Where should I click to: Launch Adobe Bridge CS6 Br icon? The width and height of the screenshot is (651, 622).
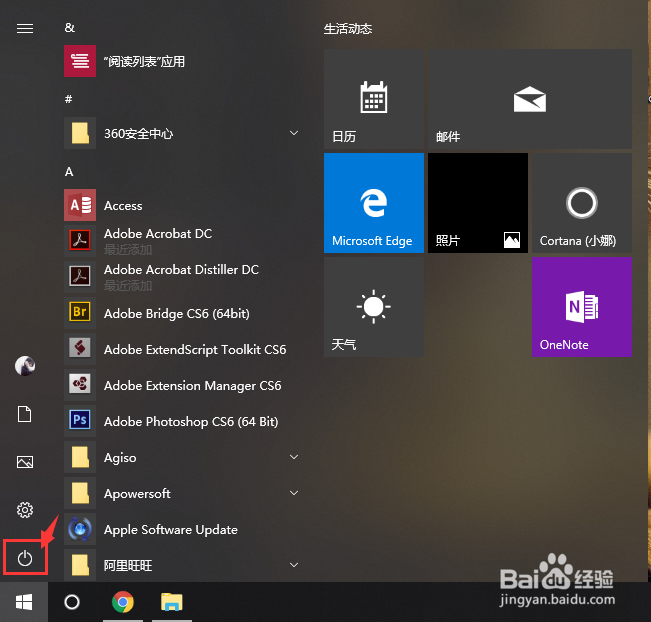point(80,312)
